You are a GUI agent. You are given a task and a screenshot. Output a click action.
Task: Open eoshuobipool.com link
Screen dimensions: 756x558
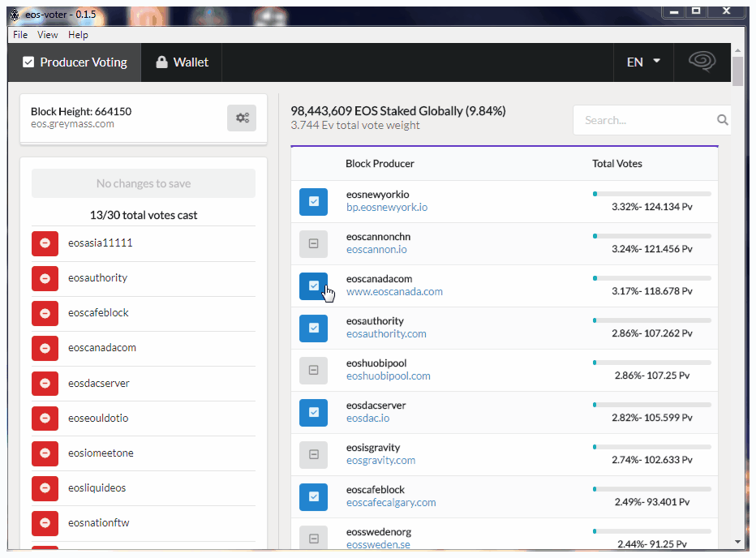coord(388,376)
